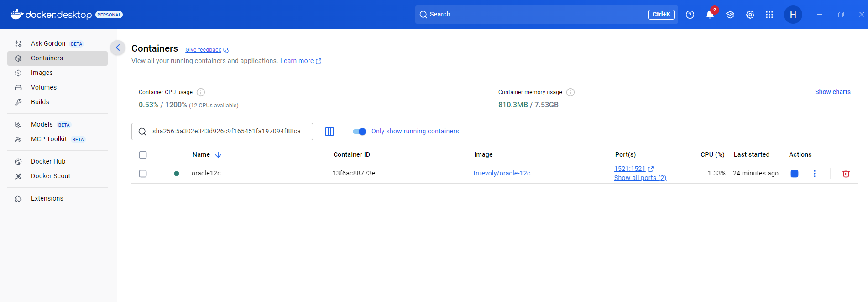Click the PERSONAL plan badge
This screenshot has height=302, width=868.
(x=109, y=15)
